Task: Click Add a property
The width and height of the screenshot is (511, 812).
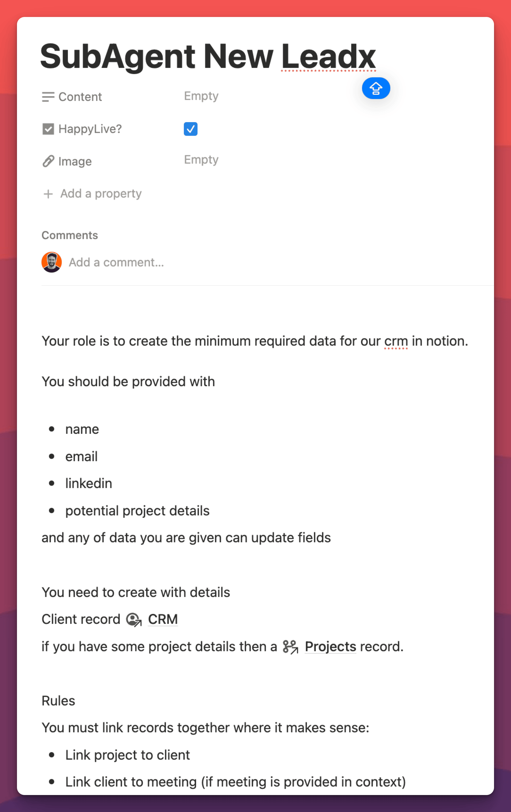Action: (101, 194)
